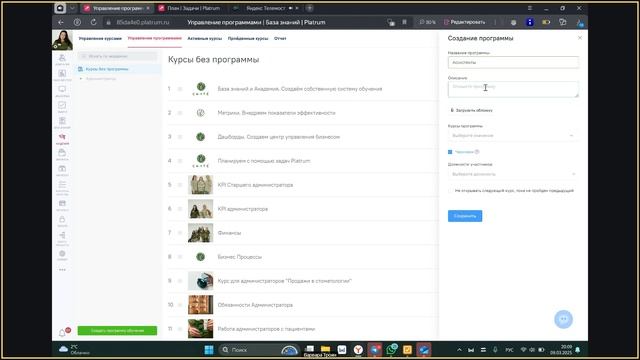Open the blue extension icon in browser toolbar
Viewport: 640px width, 360px height.
click(529, 22)
